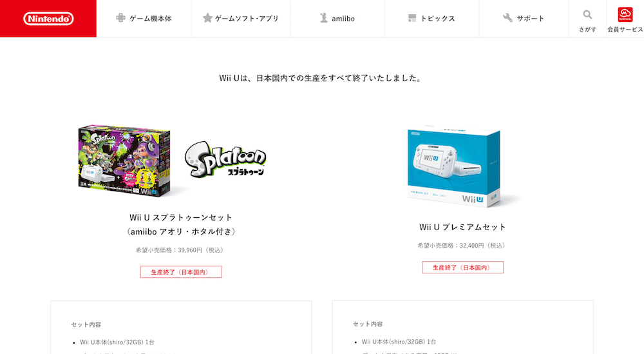Click the Wii U プレミアムセット title
This screenshot has height=354, width=644.
pyautogui.click(x=462, y=227)
